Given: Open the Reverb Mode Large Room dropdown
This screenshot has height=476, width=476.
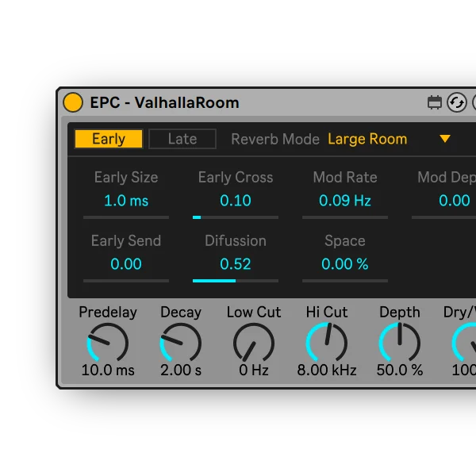Looking at the screenshot, I should [390, 139].
